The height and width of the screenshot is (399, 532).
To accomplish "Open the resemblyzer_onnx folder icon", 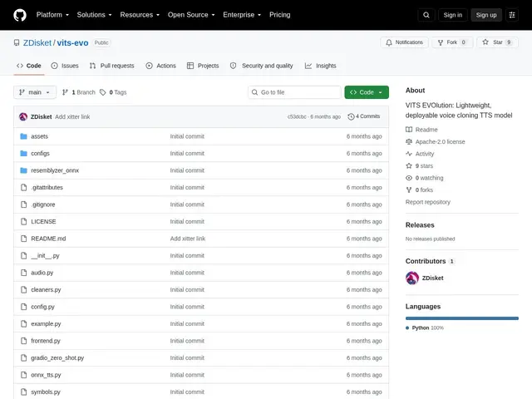I will coord(23,170).
